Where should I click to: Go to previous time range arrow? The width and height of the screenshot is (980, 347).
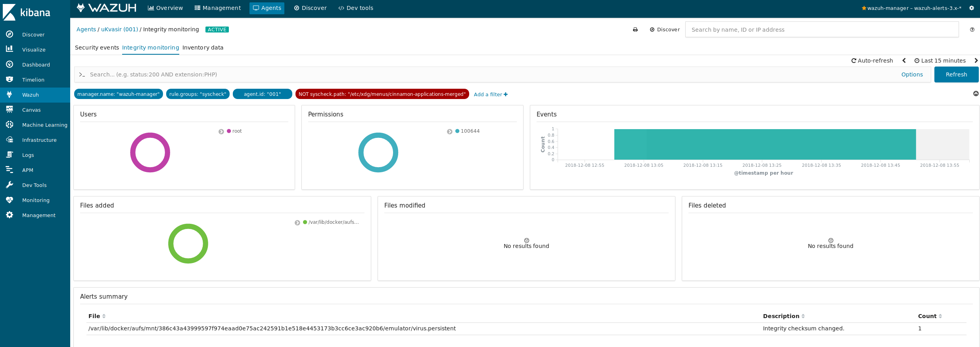point(904,61)
